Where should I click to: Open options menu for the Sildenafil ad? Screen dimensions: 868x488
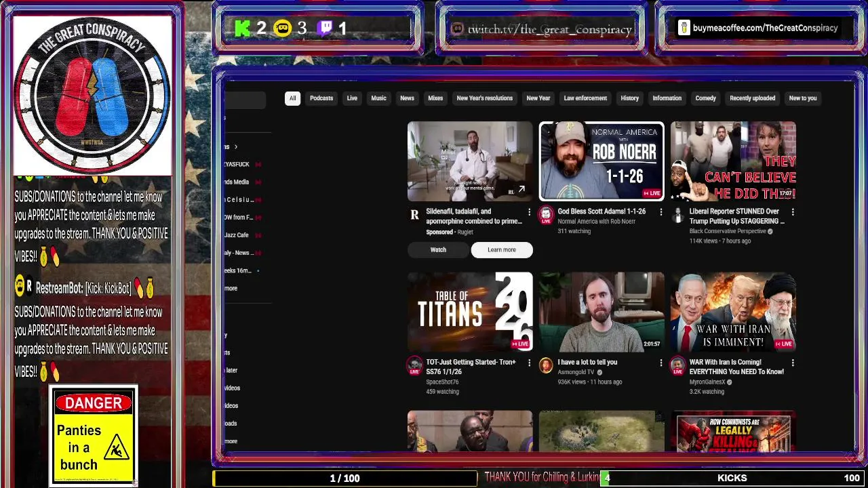529,212
